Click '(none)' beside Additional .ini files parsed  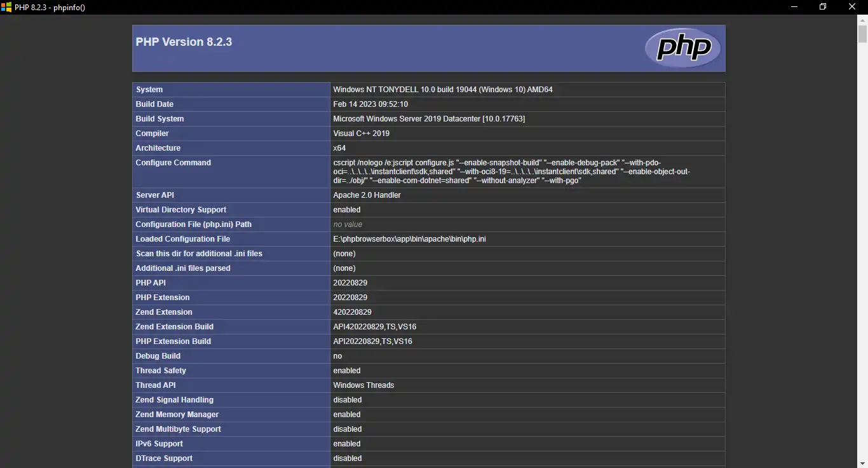[344, 268]
